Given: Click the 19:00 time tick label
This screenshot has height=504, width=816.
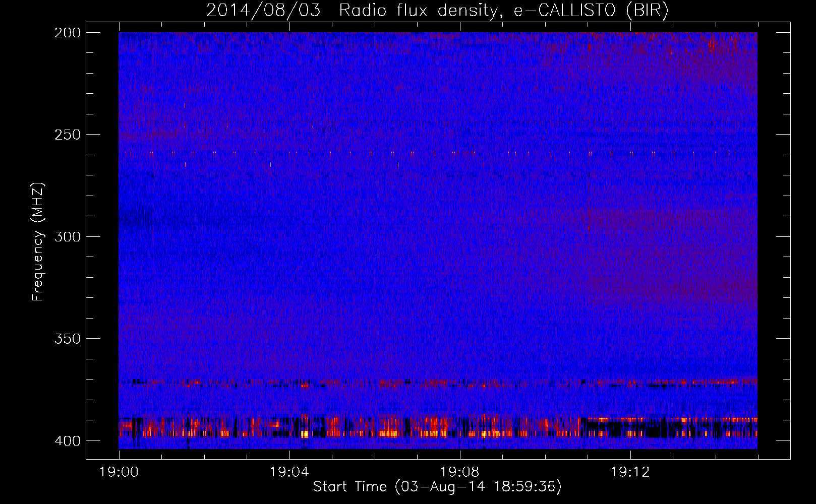Looking at the screenshot, I should click(x=119, y=472).
